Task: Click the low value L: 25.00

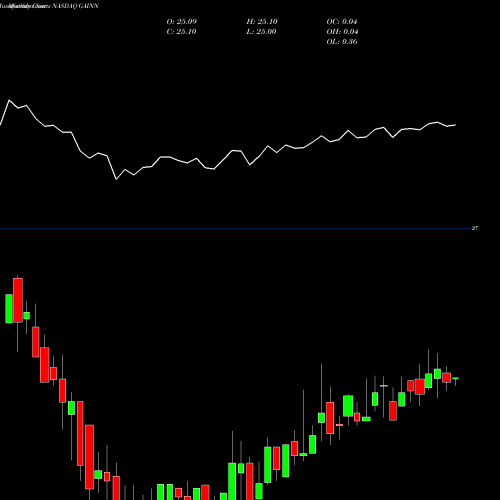Action: pos(261,32)
